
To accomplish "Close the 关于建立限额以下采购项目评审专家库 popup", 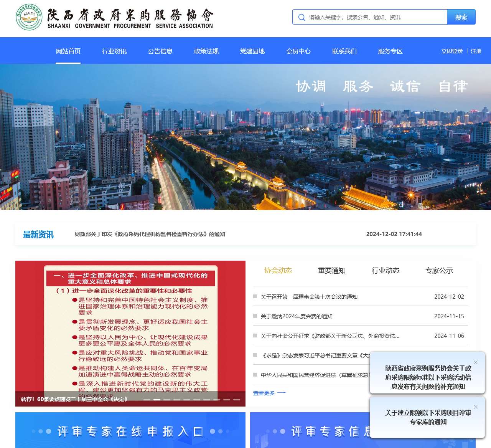I will coord(476,407).
